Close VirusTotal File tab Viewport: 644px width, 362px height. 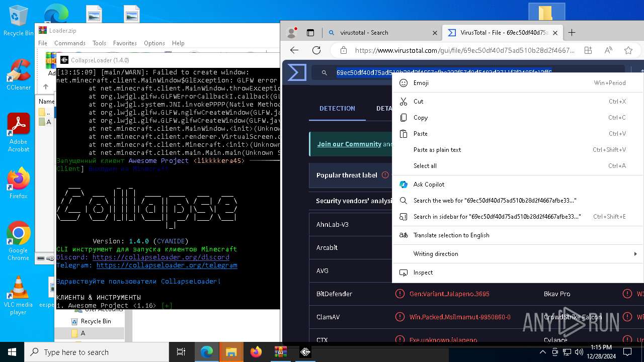(x=555, y=33)
